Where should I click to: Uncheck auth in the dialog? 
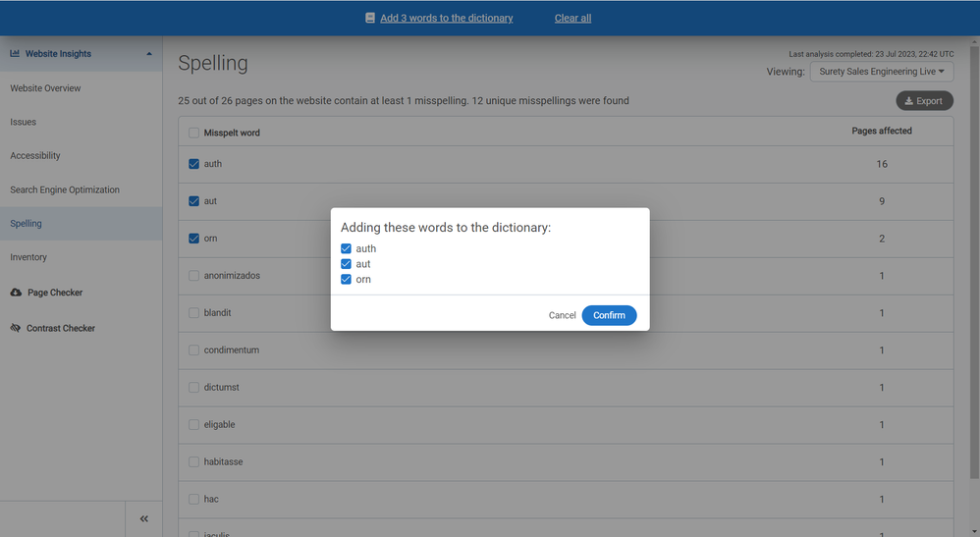point(346,248)
